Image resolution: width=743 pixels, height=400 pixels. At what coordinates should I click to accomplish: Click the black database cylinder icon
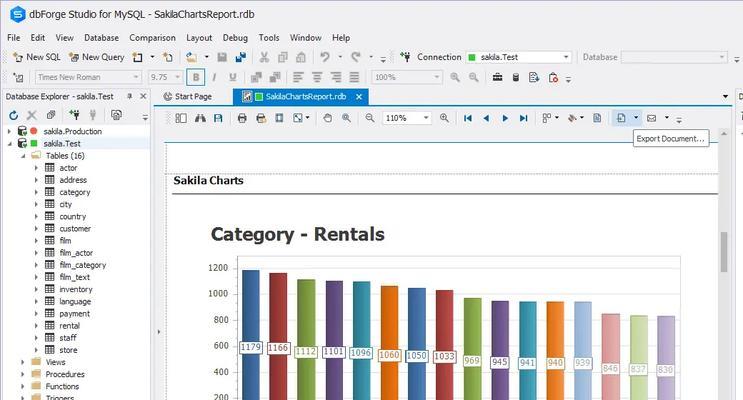(516, 77)
